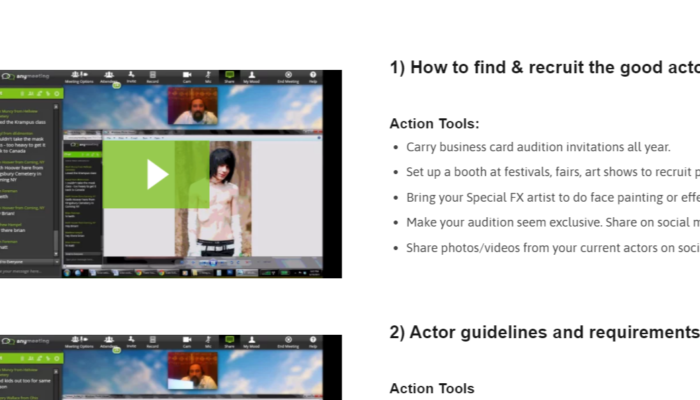Click Cam icon in first video toolbar
The width and height of the screenshot is (700, 400).
pyautogui.click(x=187, y=77)
